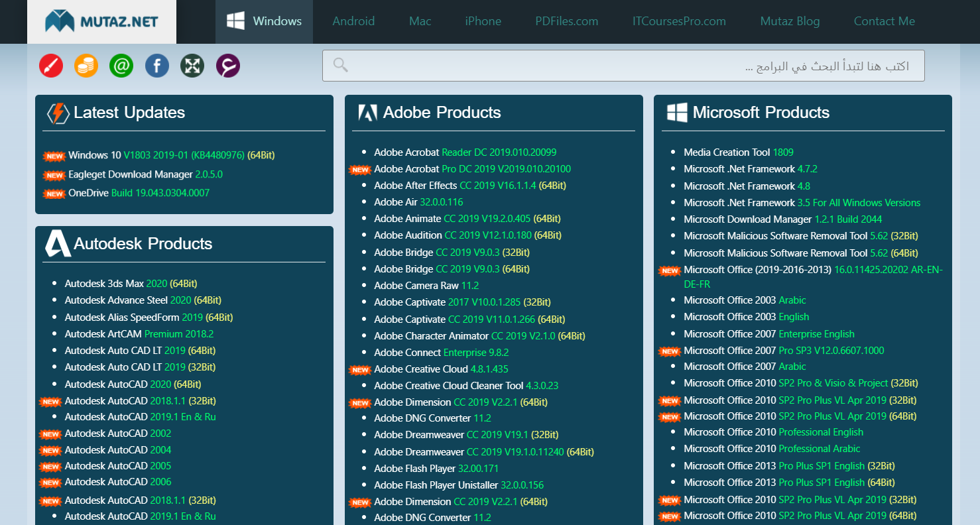
Task: Open Adobe Animate CC 2019 link
Action: (467, 219)
